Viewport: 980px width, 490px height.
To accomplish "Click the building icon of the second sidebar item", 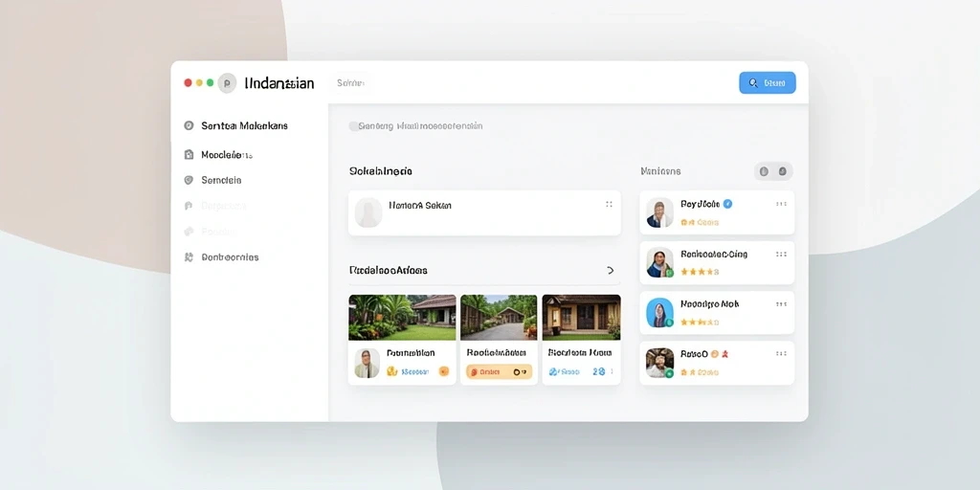I will [x=189, y=154].
